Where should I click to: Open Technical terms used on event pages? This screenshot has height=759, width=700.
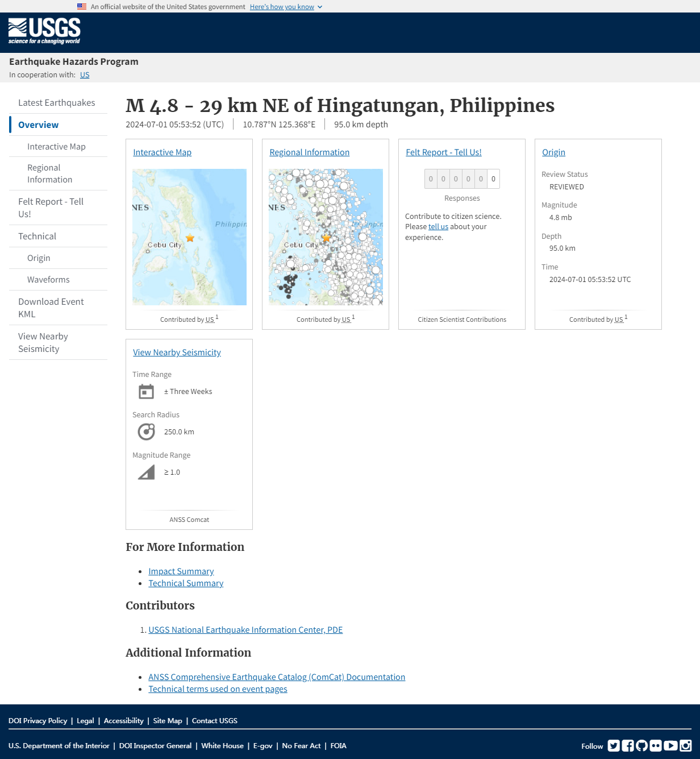coord(218,689)
